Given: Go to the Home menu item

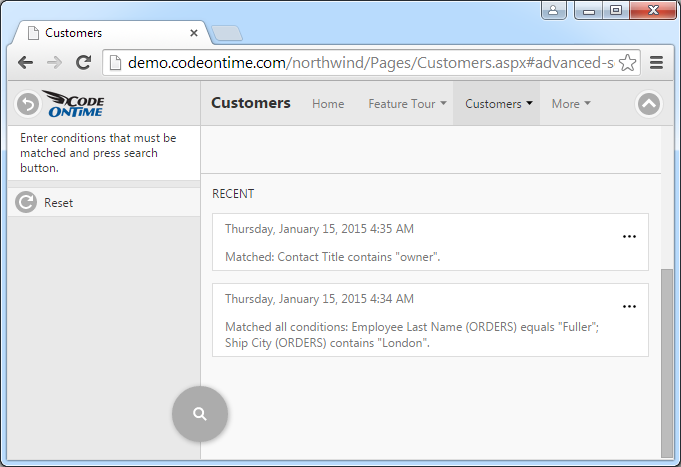Looking at the screenshot, I should [328, 104].
